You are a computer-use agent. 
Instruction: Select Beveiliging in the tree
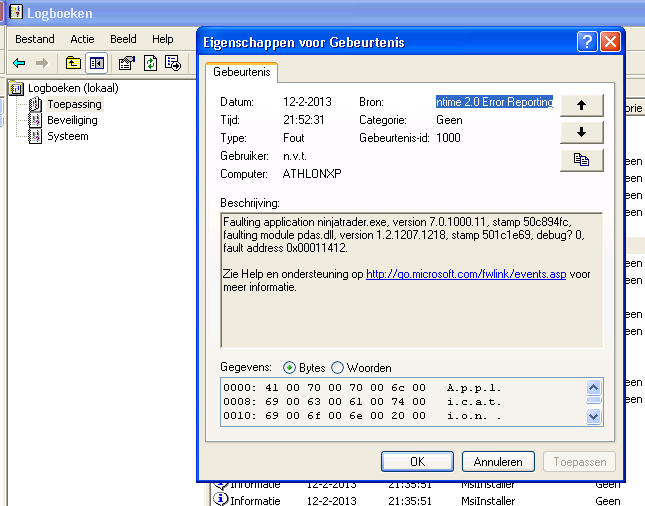click(72, 120)
